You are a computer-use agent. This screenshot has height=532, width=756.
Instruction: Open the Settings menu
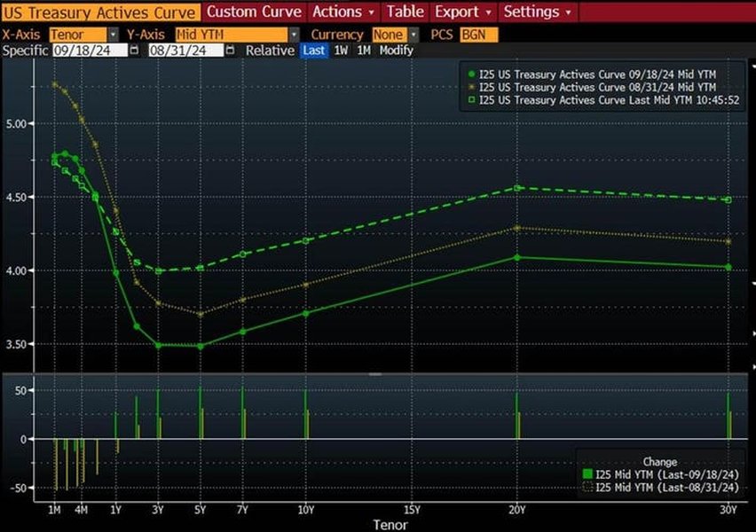click(538, 12)
